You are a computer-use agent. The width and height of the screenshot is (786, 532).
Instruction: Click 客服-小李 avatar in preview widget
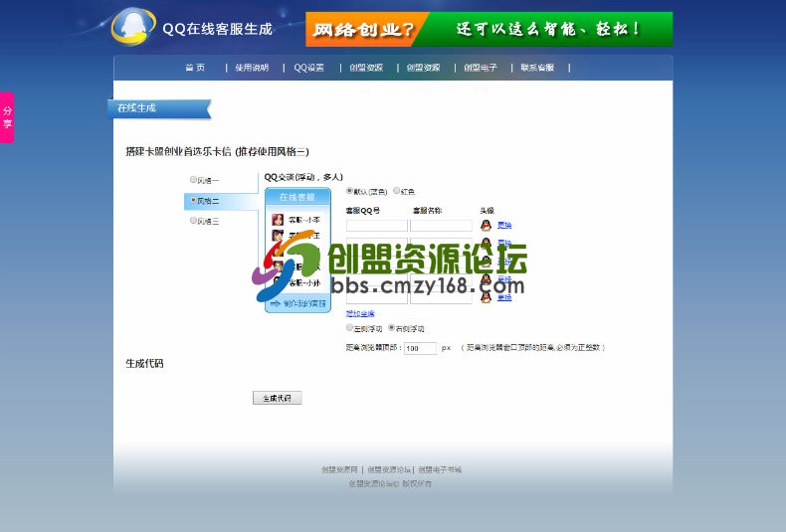click(x=278, y=220)
